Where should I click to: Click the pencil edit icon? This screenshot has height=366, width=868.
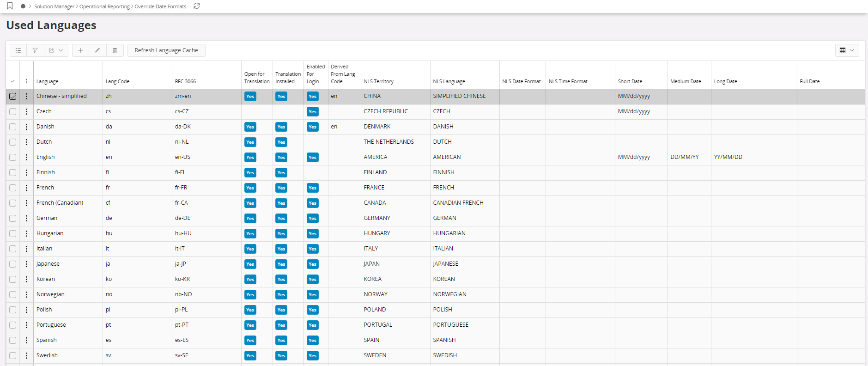97,50
